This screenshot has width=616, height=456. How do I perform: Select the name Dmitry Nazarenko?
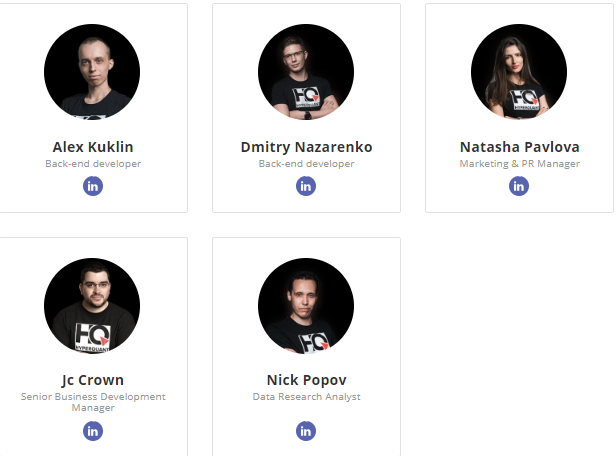pos(306,147)
